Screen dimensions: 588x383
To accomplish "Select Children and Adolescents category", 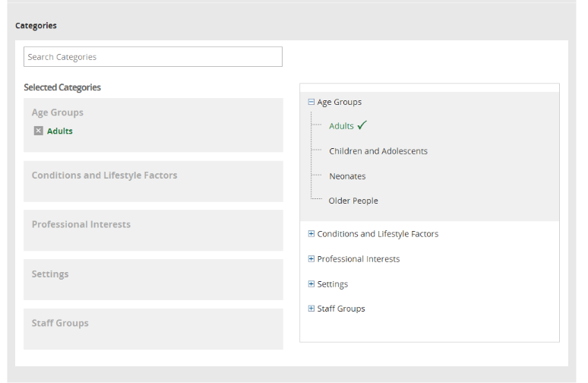I will 378,151.
